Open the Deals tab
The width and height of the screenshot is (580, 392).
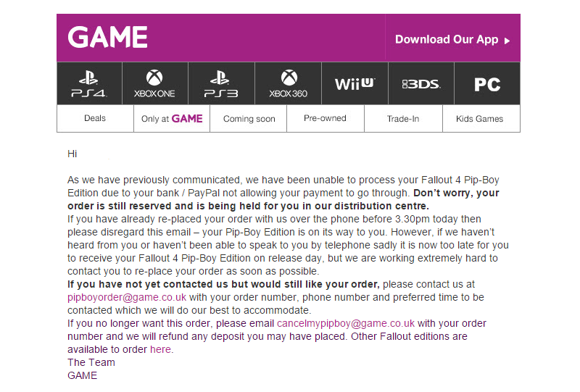coord(95,118)
